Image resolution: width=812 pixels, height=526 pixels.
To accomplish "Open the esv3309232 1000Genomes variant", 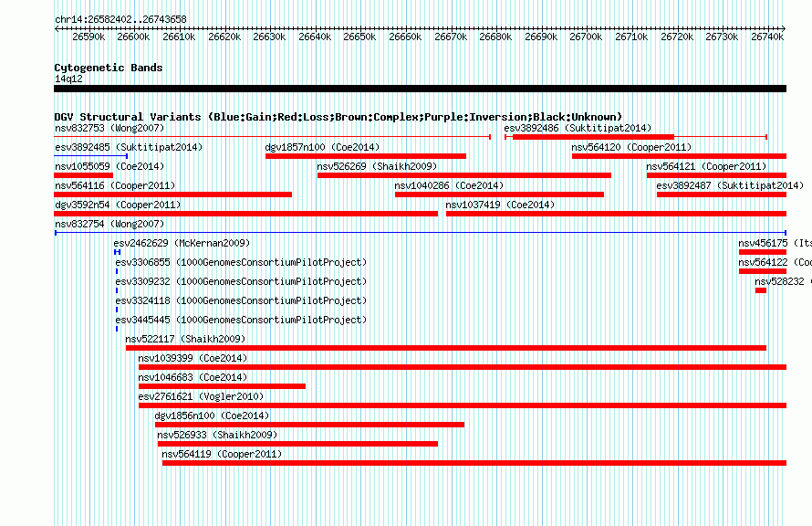I will click(x=241, y=281).
